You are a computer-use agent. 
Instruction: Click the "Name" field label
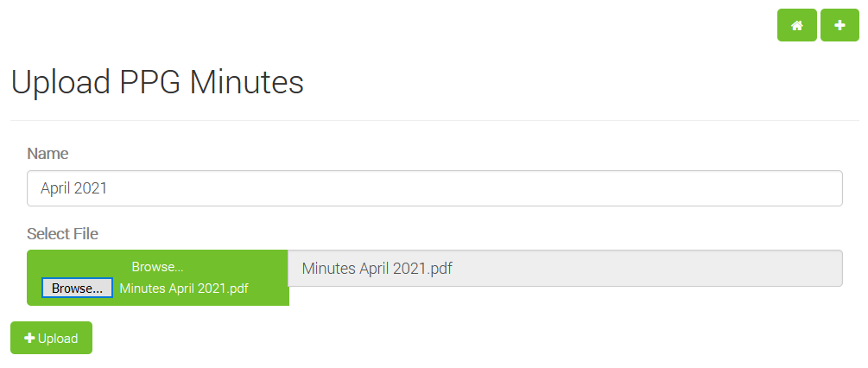(x=48, y=154)
